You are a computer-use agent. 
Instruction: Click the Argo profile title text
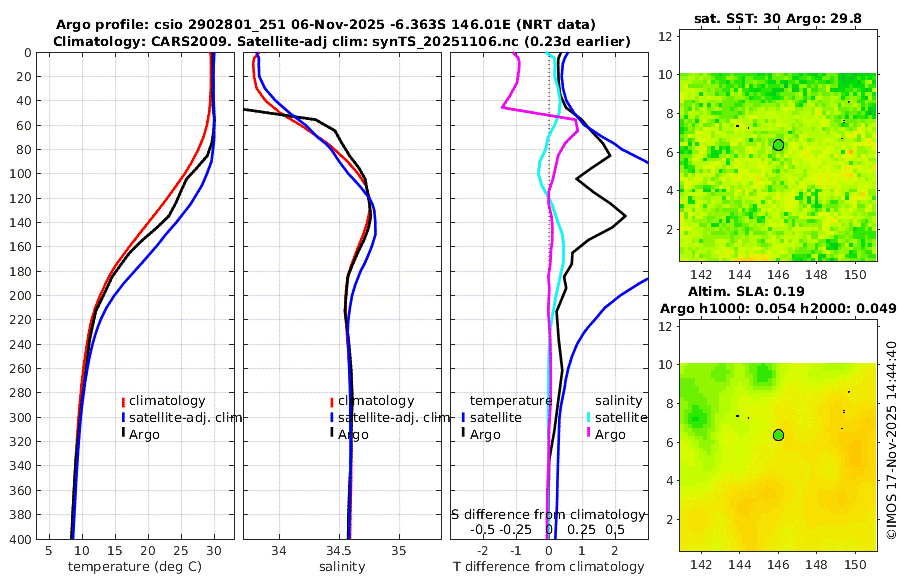[325, 25]
